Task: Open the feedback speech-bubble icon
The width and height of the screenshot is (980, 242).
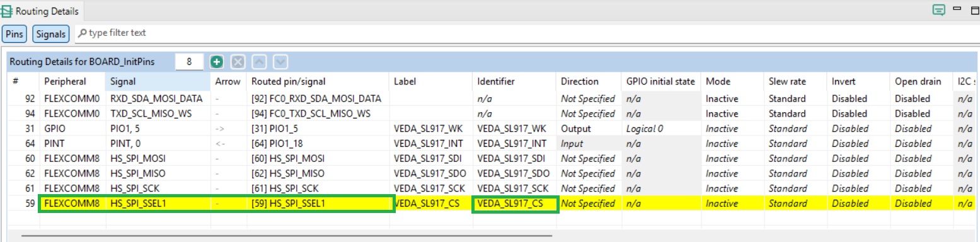Action: [939, 10]
